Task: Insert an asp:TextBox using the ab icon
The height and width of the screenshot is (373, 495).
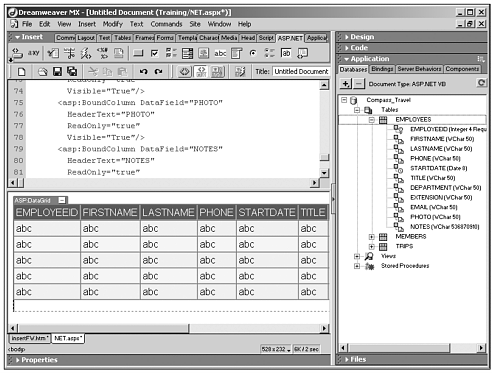Action: [x=286, y=53]
